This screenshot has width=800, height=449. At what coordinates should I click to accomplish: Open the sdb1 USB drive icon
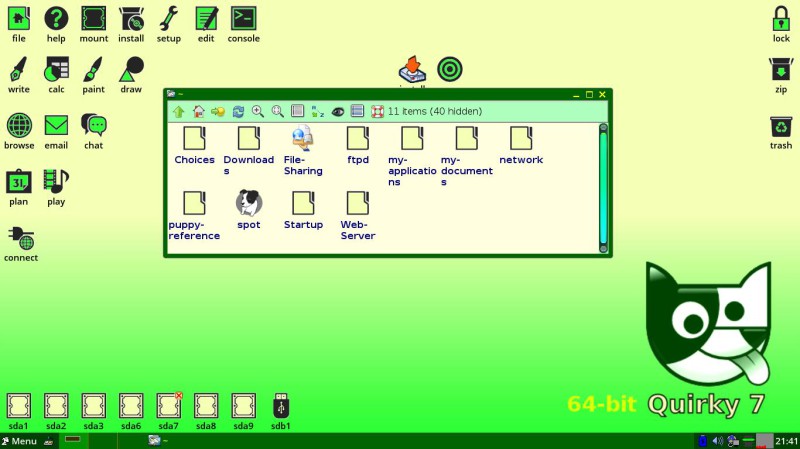(x=281, y=406)
